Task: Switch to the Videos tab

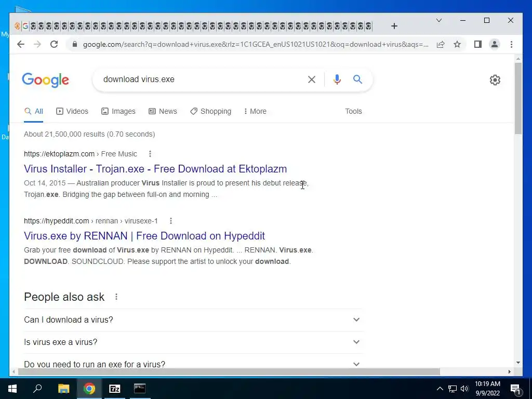Action: click(72, 111)
